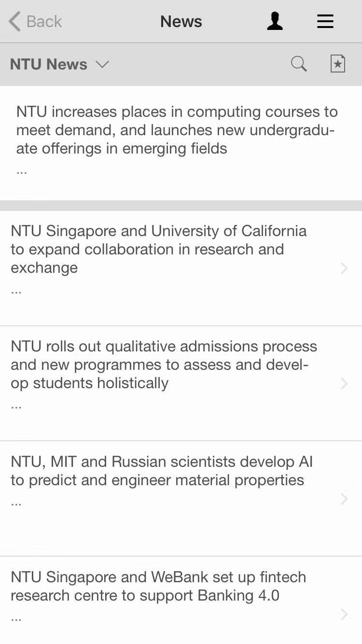Select the NTU News category label
The width and height of the screenshot is (362, 644).
coord(48,64)
